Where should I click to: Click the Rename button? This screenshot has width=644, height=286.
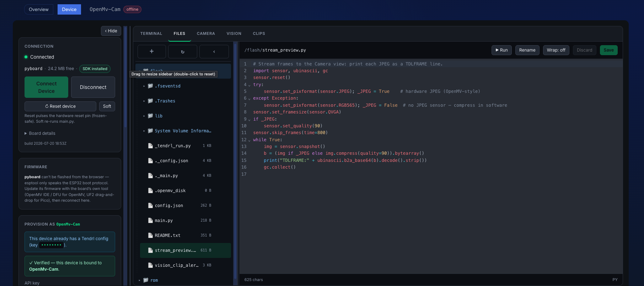click(527, 50)
